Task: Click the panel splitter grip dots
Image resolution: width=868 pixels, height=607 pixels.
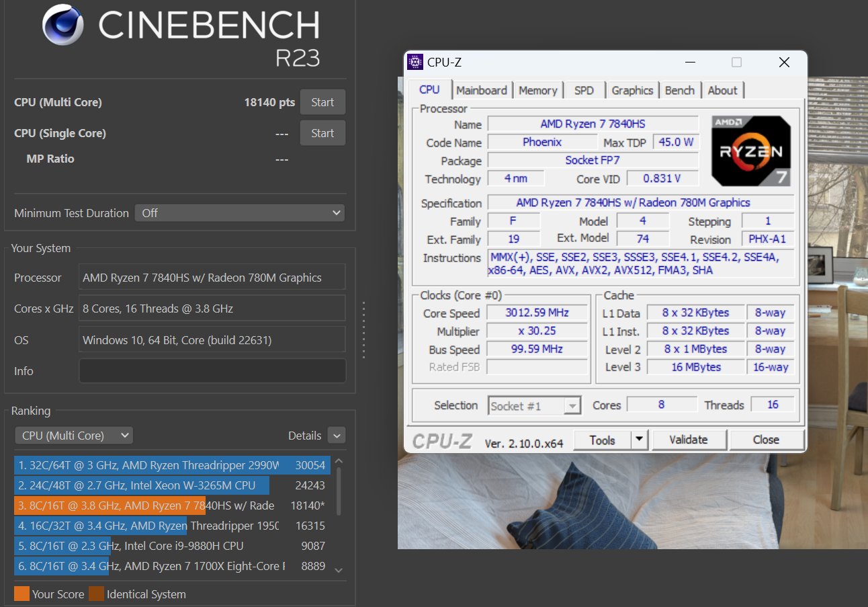Action: pos(363,330)
